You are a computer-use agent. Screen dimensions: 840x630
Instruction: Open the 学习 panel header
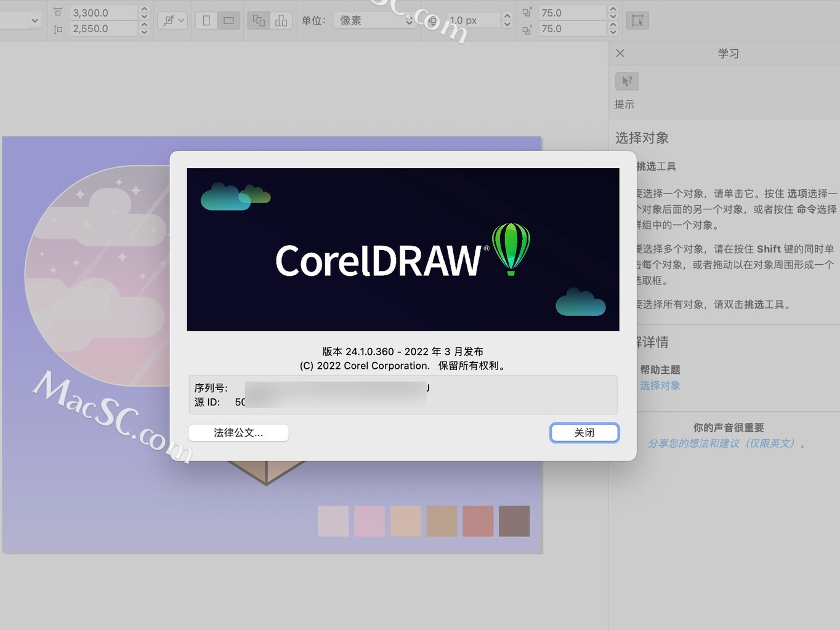coord(729,54)
